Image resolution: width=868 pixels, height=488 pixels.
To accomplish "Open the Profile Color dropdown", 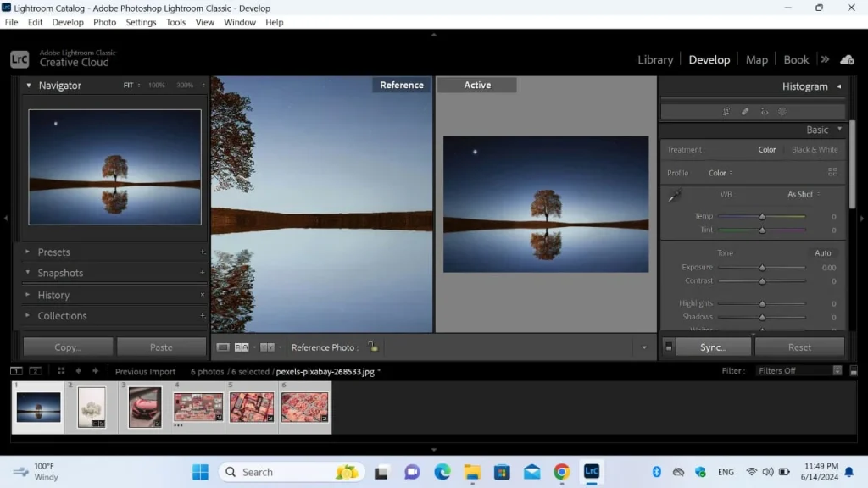I will 721,173.
